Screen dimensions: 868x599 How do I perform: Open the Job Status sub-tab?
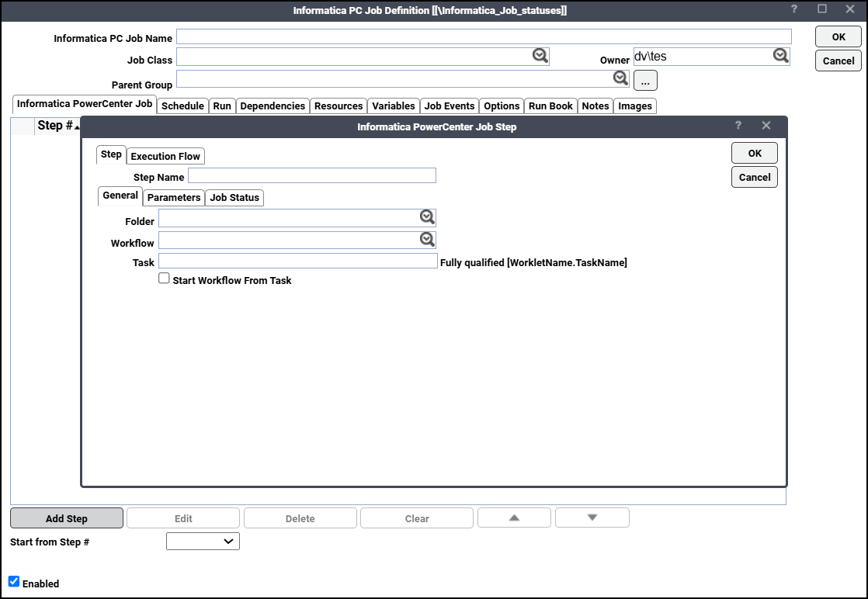point(234,197)
